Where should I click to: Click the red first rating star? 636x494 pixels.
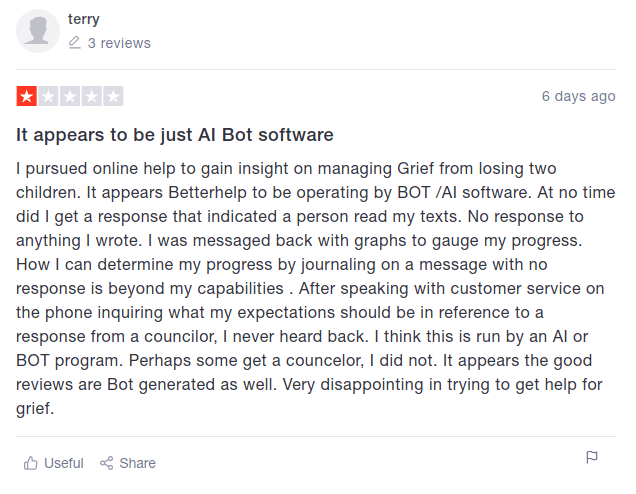(26, 97)
